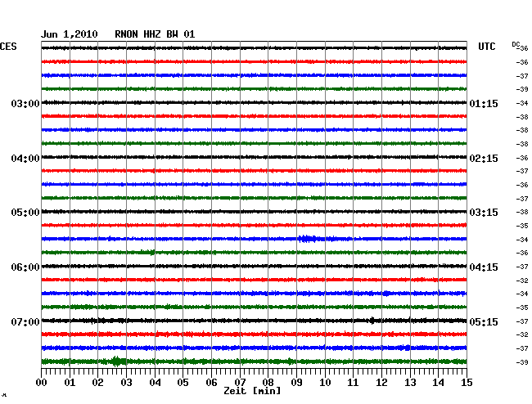Click minute tick label "06" on the axis

pyautogui.click(x=211, y=383)
